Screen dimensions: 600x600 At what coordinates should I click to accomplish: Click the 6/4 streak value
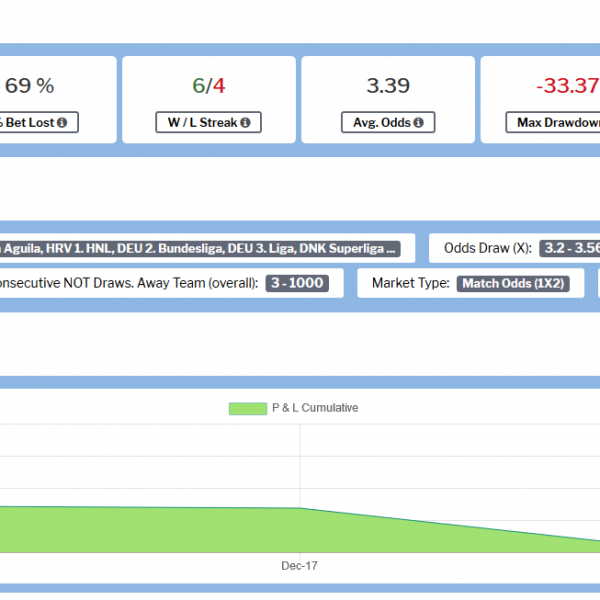(207, 86)
